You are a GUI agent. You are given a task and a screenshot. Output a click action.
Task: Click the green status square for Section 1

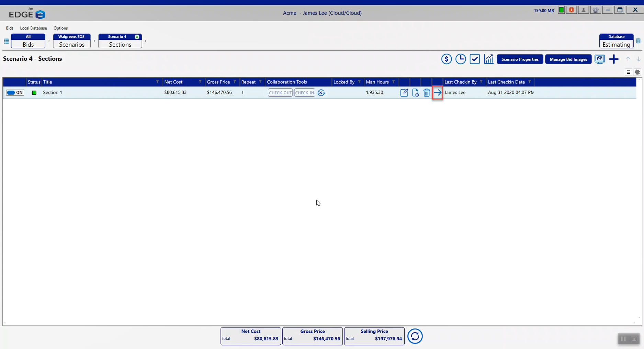34,93
